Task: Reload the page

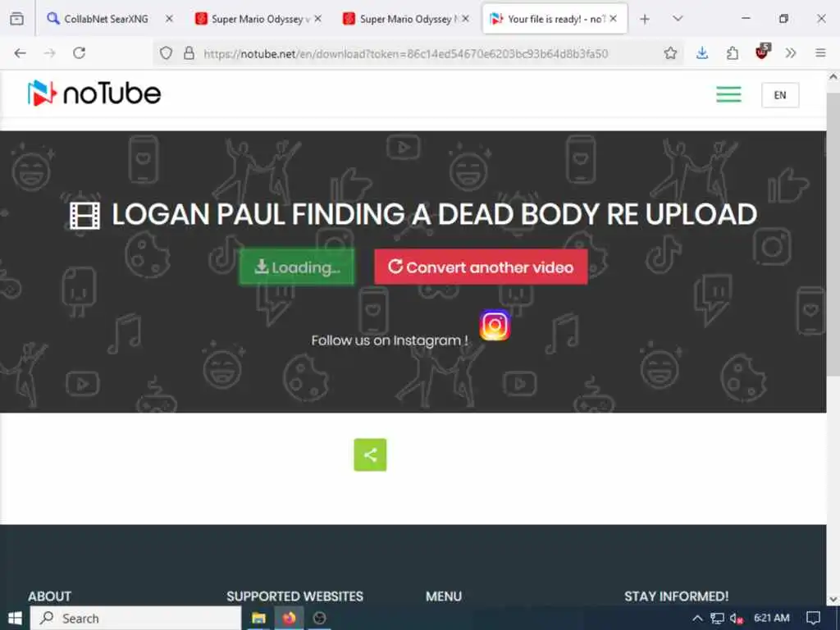Action: pos(80,53)
